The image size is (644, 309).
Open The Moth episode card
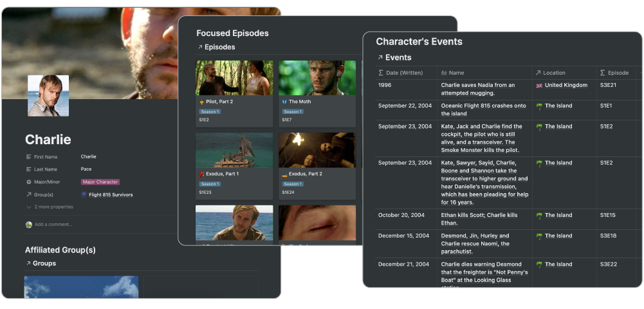point(317,94)
